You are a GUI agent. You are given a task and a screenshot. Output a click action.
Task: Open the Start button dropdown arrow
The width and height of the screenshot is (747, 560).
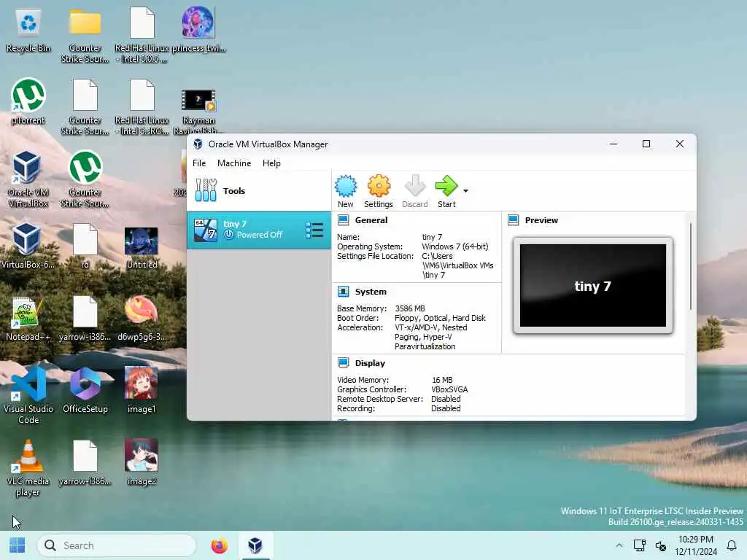[x=465, y=191]
